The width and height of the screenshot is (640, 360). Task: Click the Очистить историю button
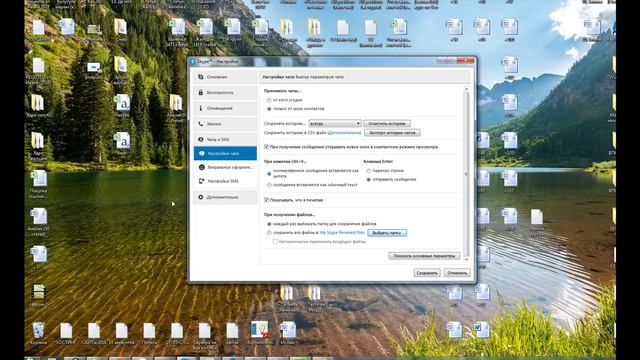coord(387,123)
